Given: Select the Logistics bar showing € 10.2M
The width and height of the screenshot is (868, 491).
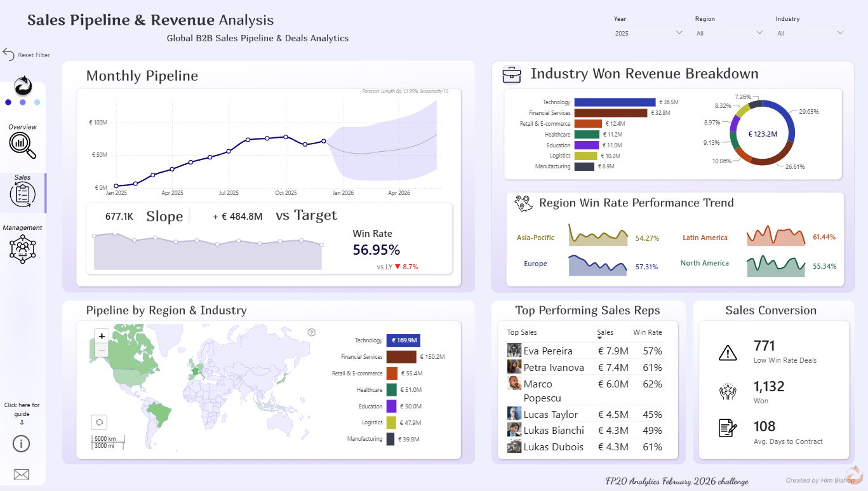Looking at the screenshot, I should pyautogui.click(x=585, y=156).
